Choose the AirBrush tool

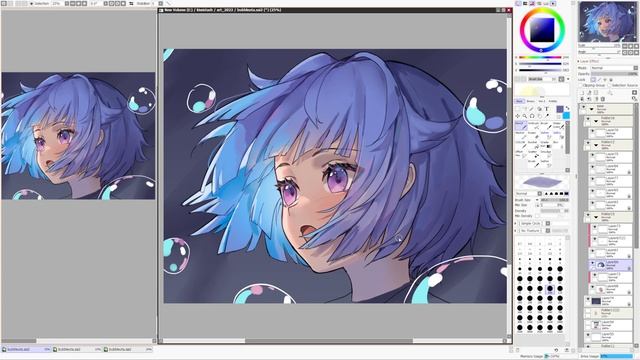click(533, 125)
